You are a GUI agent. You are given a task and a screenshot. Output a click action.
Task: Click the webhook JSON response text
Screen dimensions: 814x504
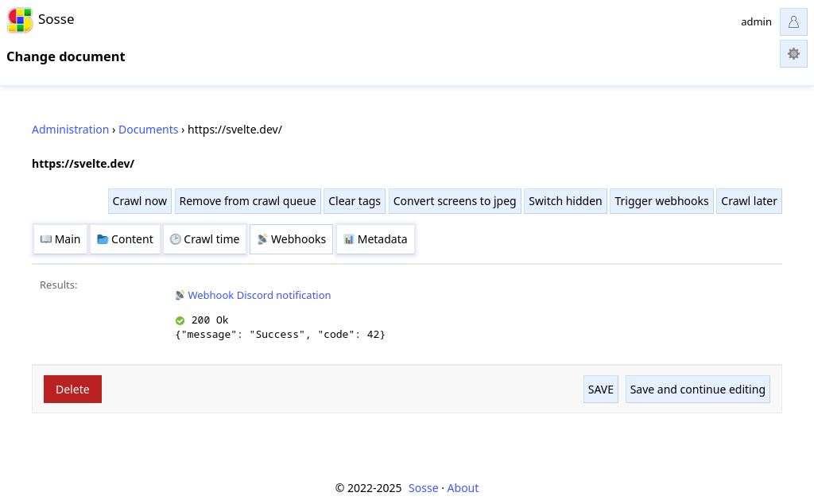pyautogui.click(x=281, y=335)
